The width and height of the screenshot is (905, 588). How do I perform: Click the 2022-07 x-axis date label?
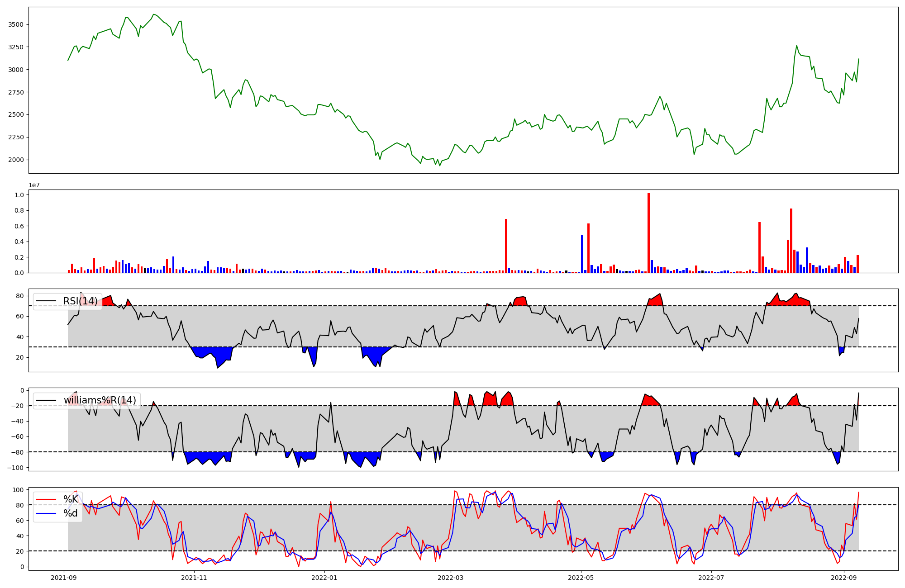(x=711, y=578)
